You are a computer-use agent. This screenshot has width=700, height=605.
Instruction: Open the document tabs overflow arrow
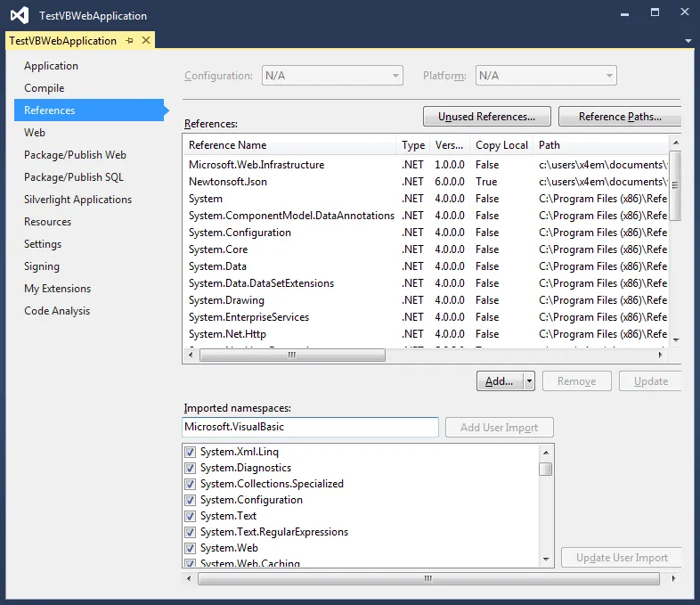point(688,41)
